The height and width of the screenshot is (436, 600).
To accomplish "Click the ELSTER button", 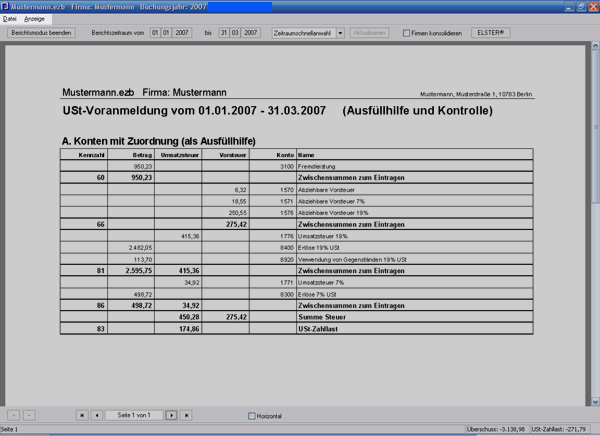I will [491, 33].
